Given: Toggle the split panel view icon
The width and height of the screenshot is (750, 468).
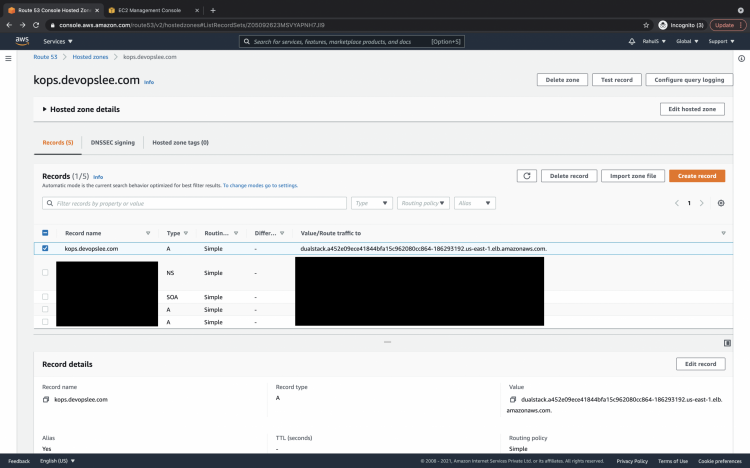Looking at the screenshot, I should (727, 343).
